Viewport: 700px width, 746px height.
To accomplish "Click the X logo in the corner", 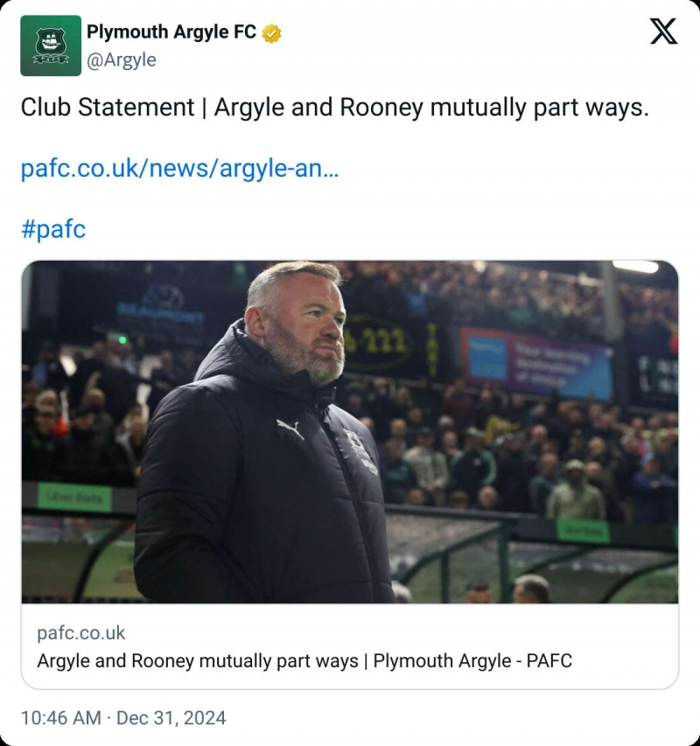I will (663, 31).
